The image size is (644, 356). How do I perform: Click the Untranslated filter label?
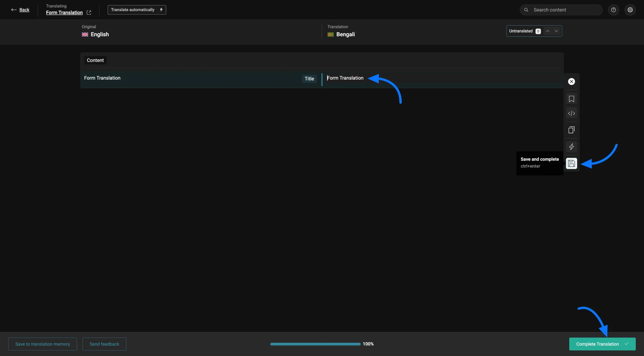pyautogui.click(x=521, y=31)
